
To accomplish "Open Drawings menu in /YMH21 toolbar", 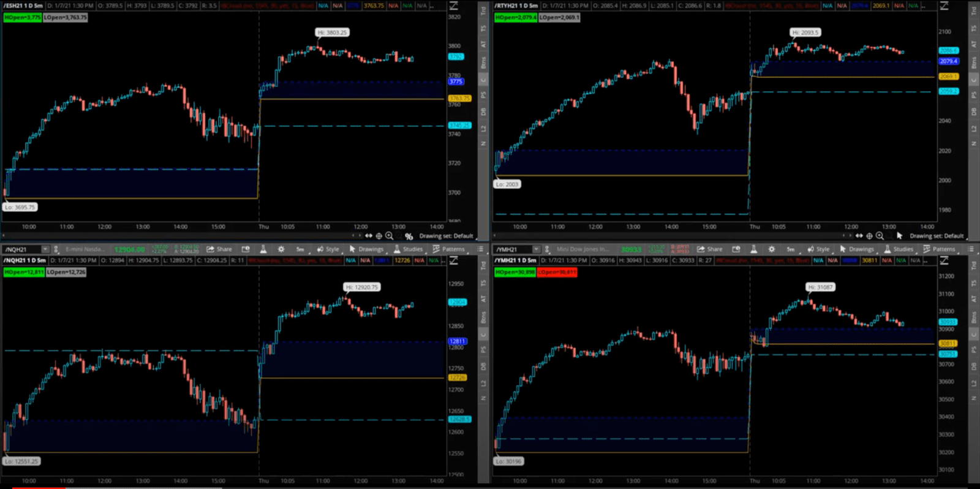I will coord(857,249).
